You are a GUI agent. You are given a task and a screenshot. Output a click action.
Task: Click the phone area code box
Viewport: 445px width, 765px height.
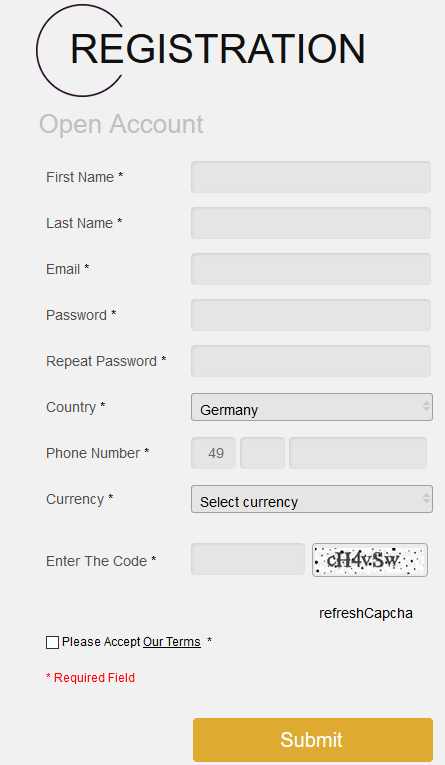[x=263, y=453]
